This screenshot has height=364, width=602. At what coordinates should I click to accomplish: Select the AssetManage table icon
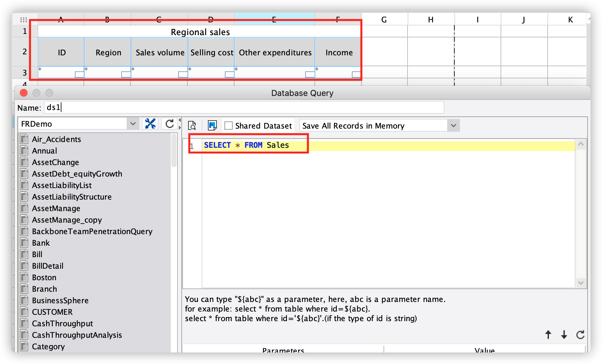[25, 208]
